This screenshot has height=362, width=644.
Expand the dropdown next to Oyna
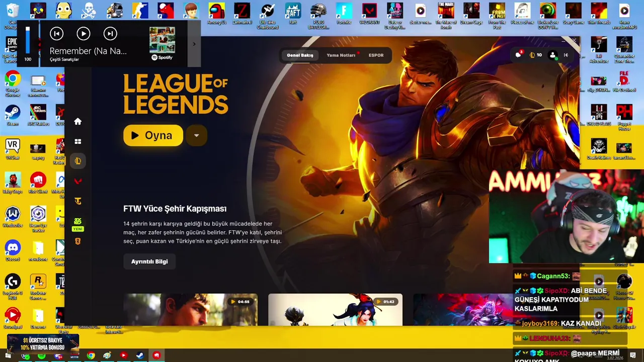pyautogui.click(x=197, y=135)
